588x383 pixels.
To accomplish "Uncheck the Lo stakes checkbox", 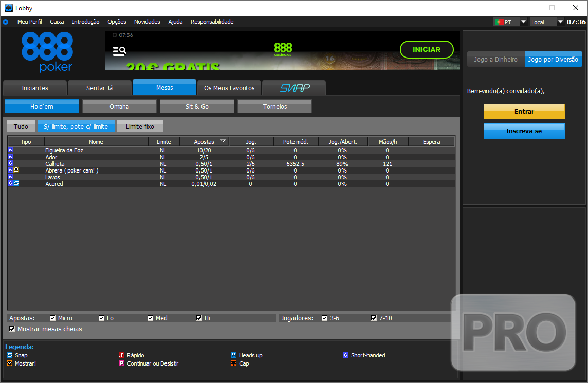I will (102, 318).
